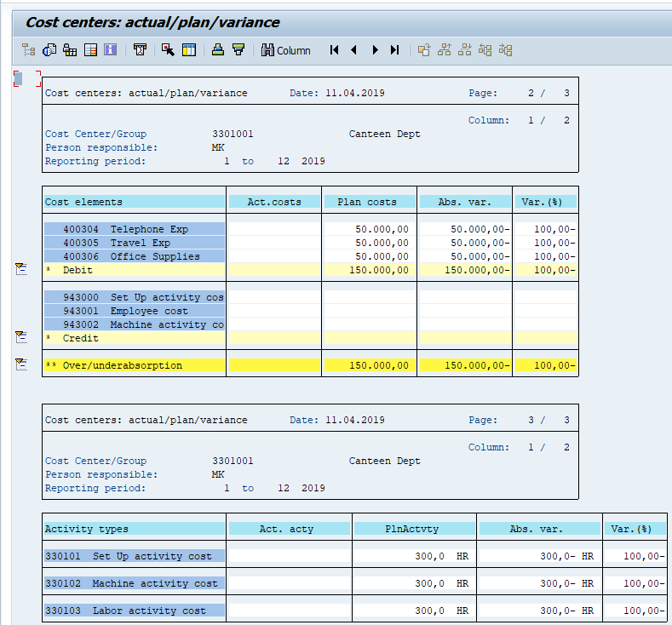
Task: Click the Act.costs column header
Action: pyautogui.click(x=273, y=202)
